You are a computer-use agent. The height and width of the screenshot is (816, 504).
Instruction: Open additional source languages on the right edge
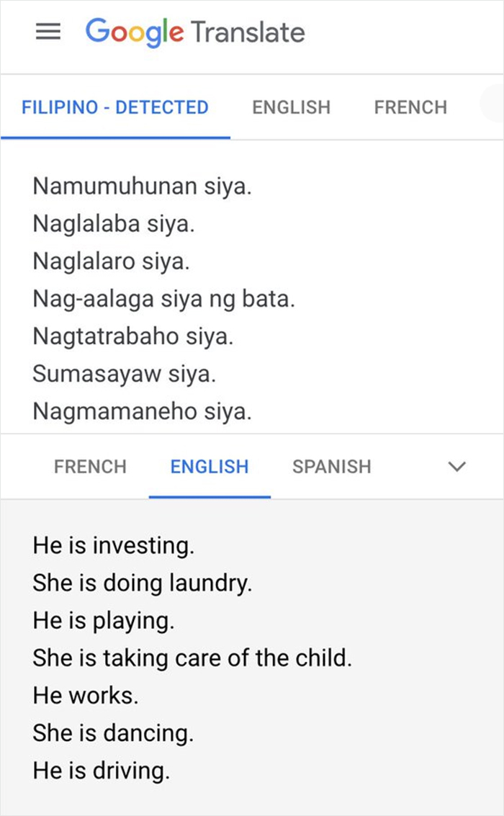click(495, 106)
